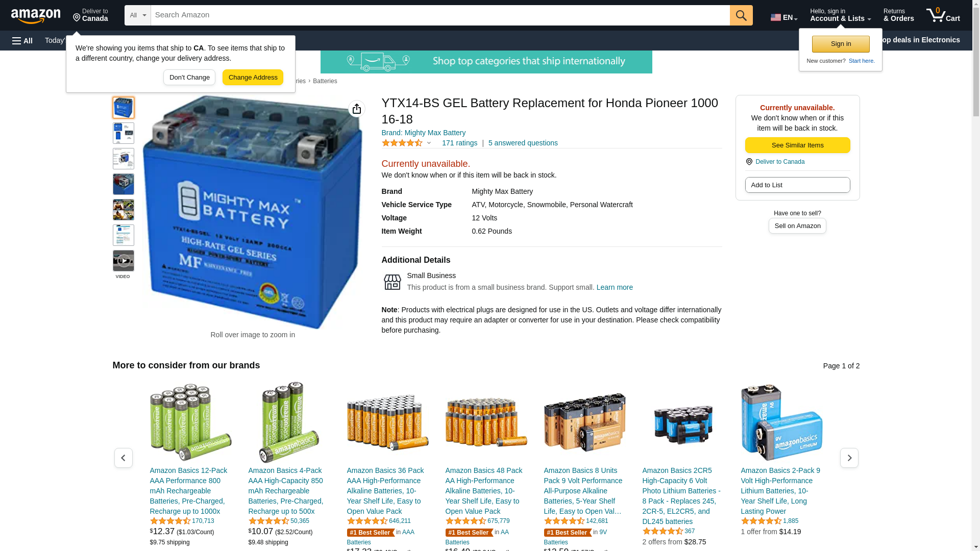Show next carousel page arrow
The image size is (980, 551).
pyautogui.click(x=849, y=458)
